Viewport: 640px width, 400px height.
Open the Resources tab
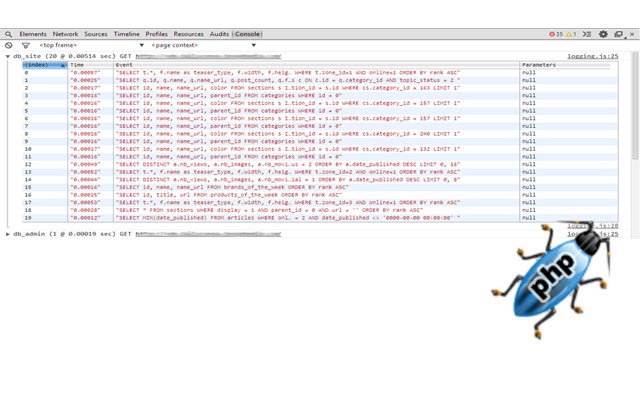click(x=189, y=34)
